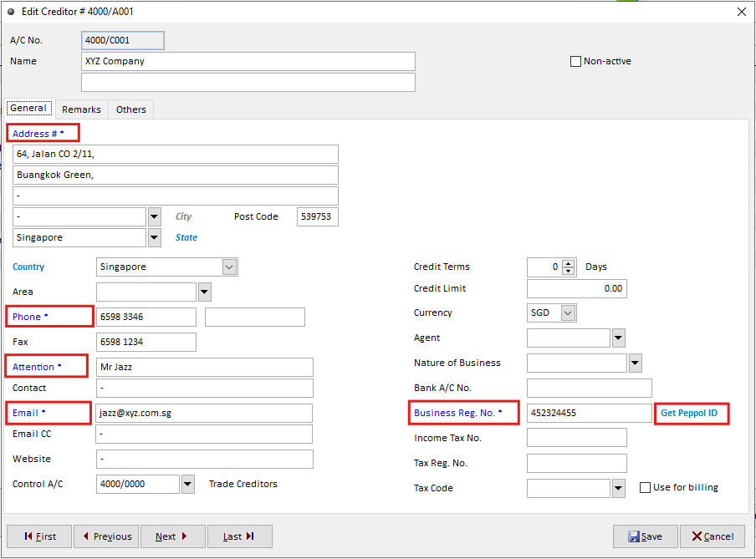The image size is (756, 559).
Task: Click the Income Tax No. field
Action: tap(577, 438)
